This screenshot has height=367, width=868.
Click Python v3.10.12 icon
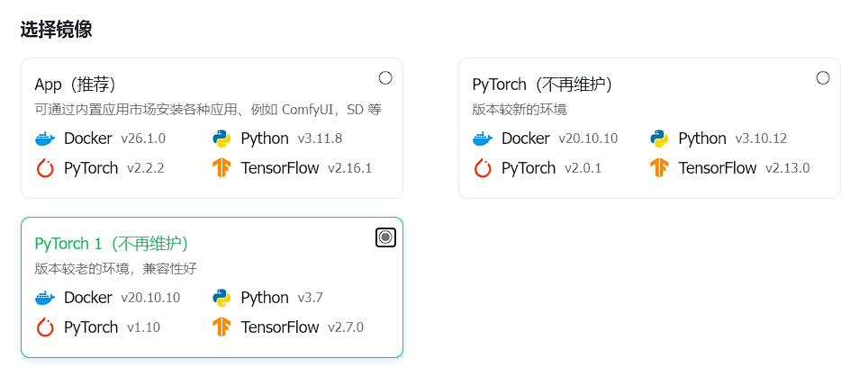[659, 139]
